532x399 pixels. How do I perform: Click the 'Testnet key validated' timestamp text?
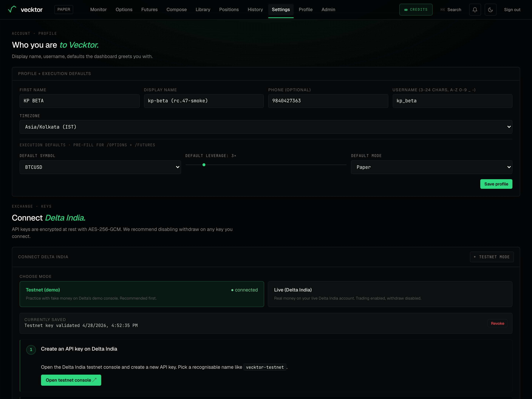click(81, 325)
